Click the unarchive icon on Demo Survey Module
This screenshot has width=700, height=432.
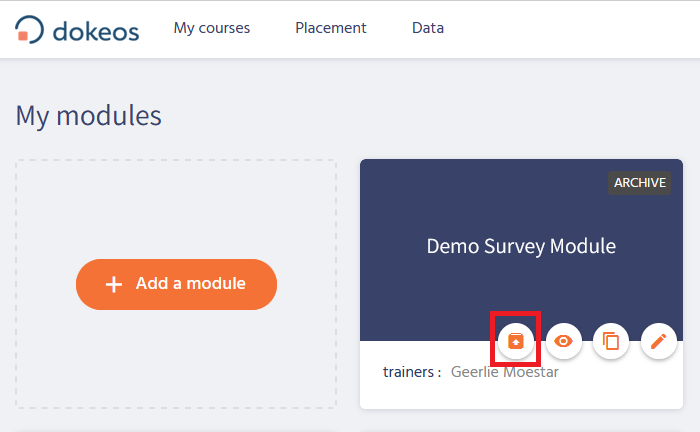point(515,341)
